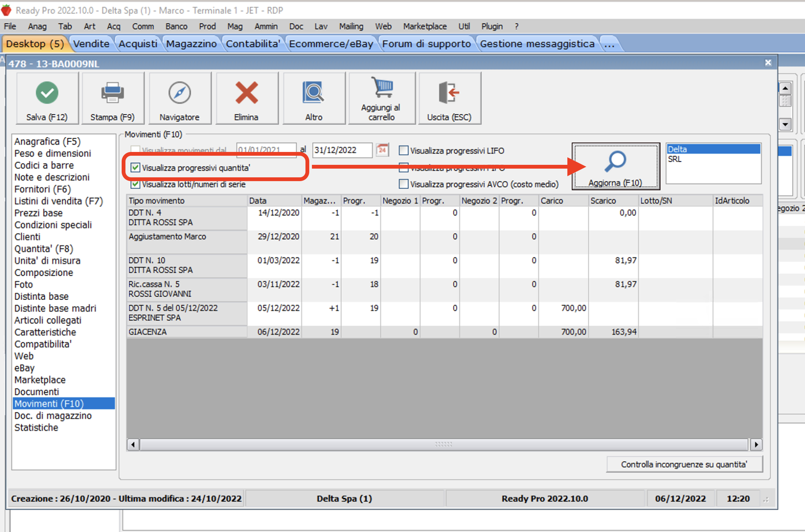This screenshot has width=805, height=532.
Task: Open the Marketplace menu
Action: click(425, 26)
